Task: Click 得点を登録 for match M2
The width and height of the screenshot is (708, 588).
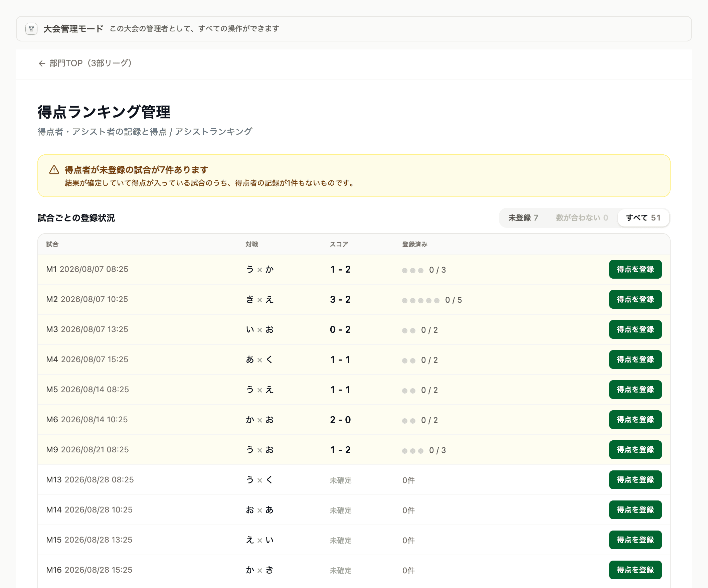Action: tap(635, 299)
